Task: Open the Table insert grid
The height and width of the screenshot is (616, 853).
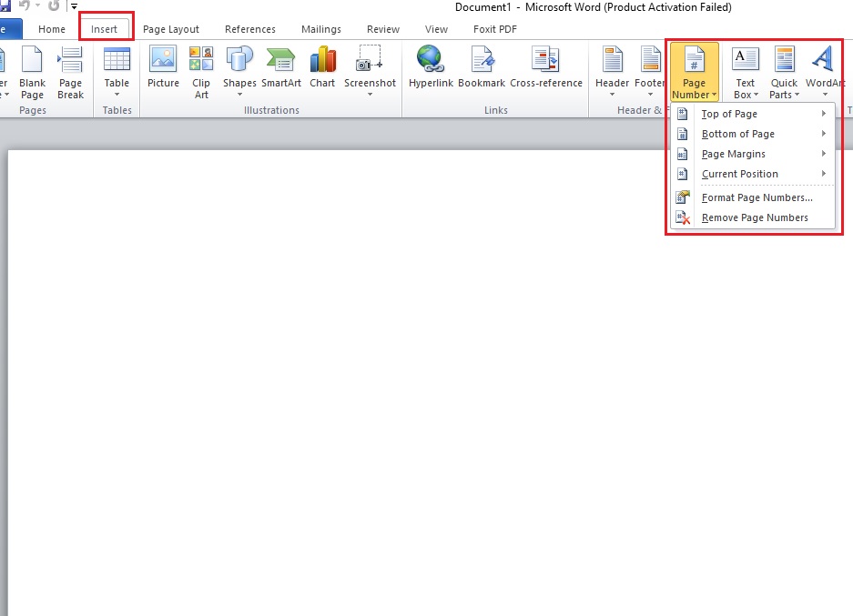Action: point(117,73)
